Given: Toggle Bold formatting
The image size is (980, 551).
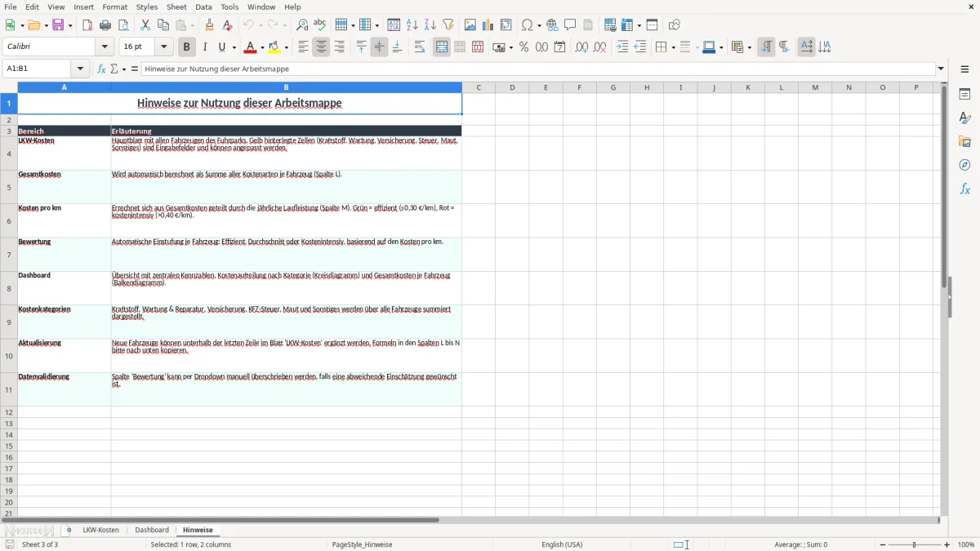Looking at the screenshot, I should coord(187,47).
